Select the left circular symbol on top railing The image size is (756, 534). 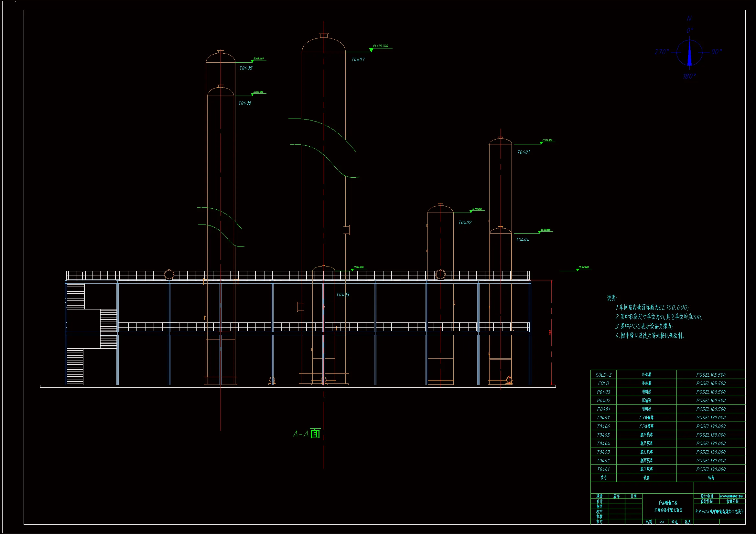[x=169, y=274]
